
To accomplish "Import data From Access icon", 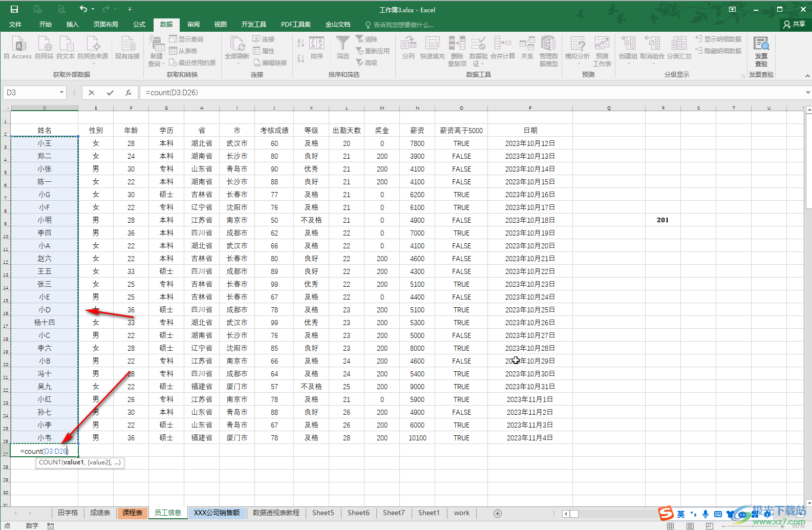I will [x=19, y=44].
